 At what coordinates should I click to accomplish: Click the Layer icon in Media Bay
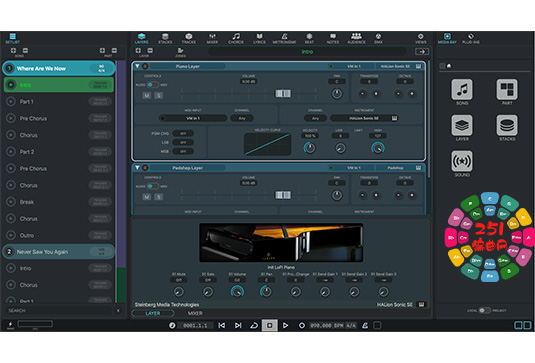point(462,127)
